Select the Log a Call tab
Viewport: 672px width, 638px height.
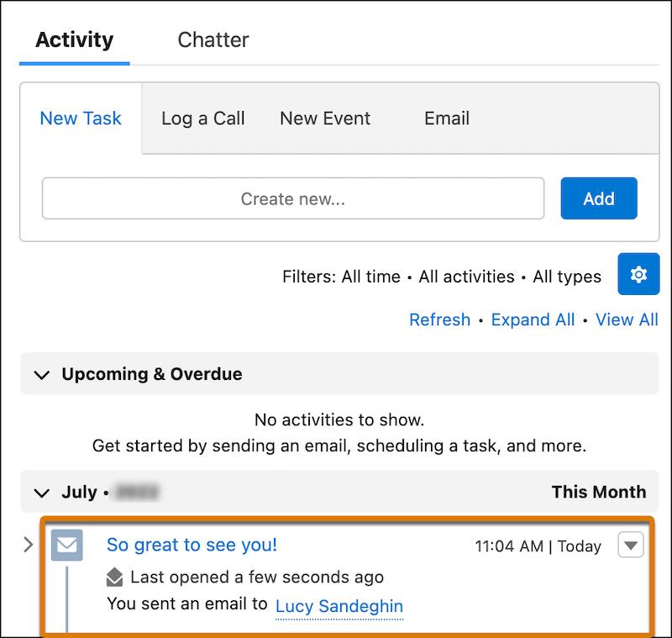point(202,119)
